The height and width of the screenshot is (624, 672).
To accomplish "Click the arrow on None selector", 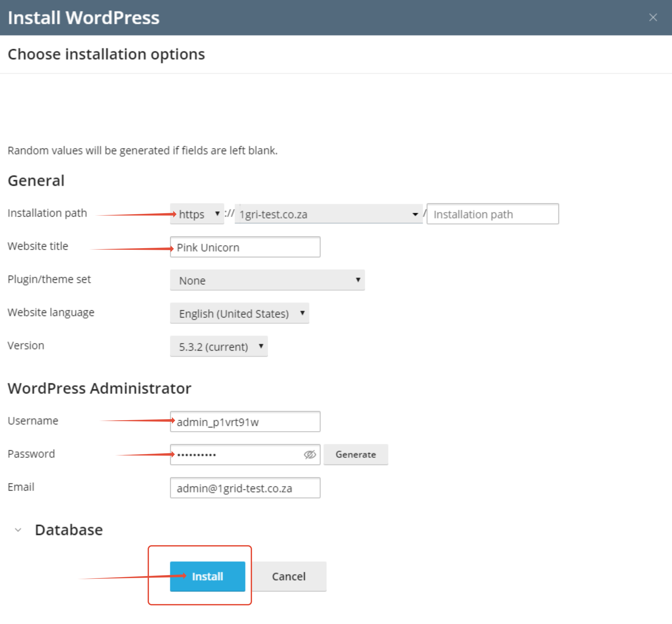I will click(x=358, y=280).
